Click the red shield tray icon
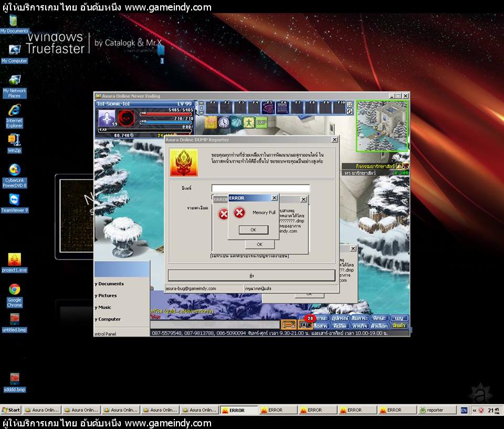504x429 pixels. [481, 410]
